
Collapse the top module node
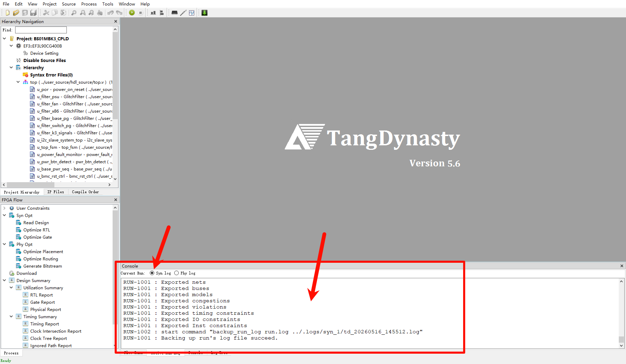[x=18, y=82]
